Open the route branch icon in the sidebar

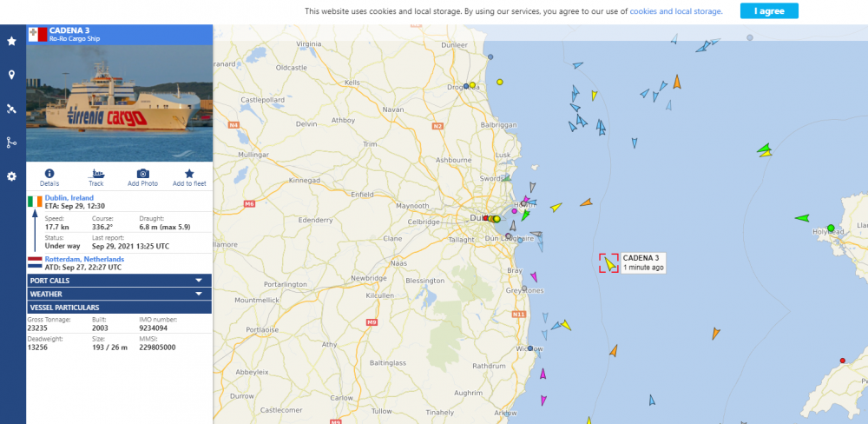pos(11,142)
